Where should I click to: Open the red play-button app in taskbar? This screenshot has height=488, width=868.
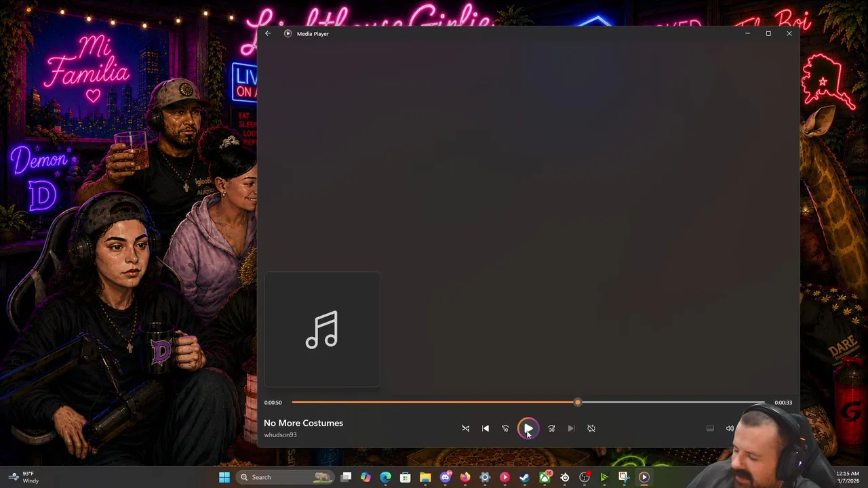click(x=505, y=477)
